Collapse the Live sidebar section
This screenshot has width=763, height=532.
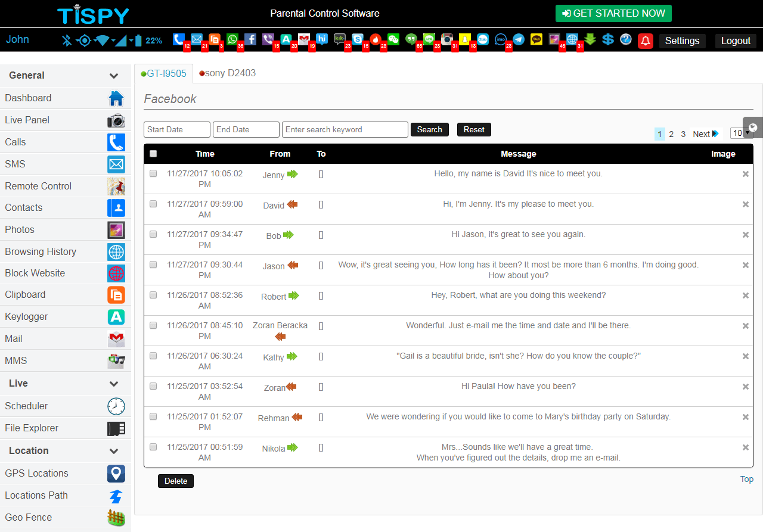click(x=114, y=384)
